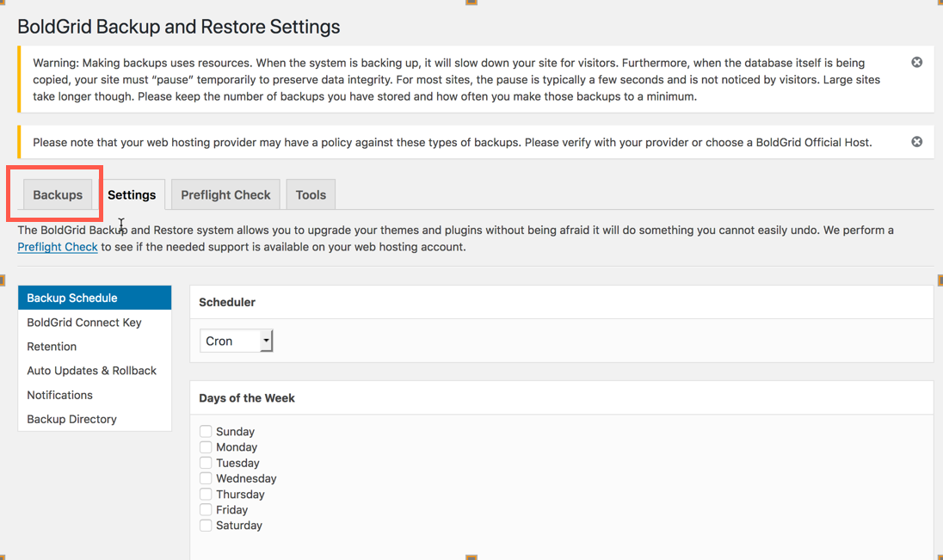Click the Days of the Week heading
The height and width of the screenshot is (560, 943).
(247, 397)
